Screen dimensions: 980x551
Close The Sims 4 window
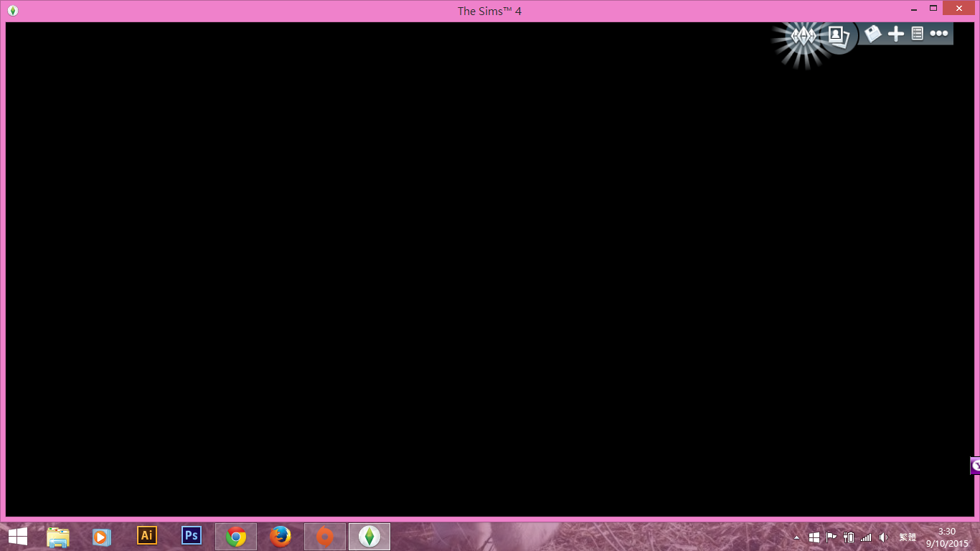click(959, 8)
